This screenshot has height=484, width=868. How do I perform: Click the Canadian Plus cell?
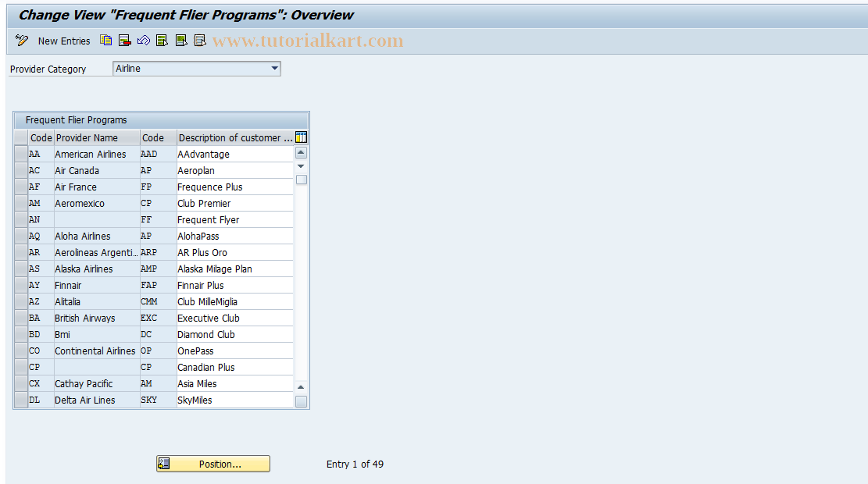click(x=234, y=367)
